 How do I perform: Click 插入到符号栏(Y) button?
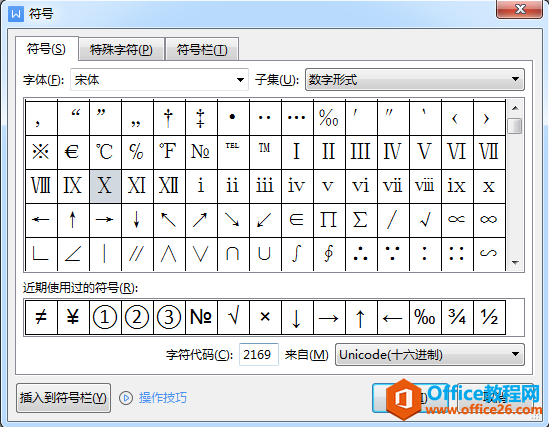(63, 398)
